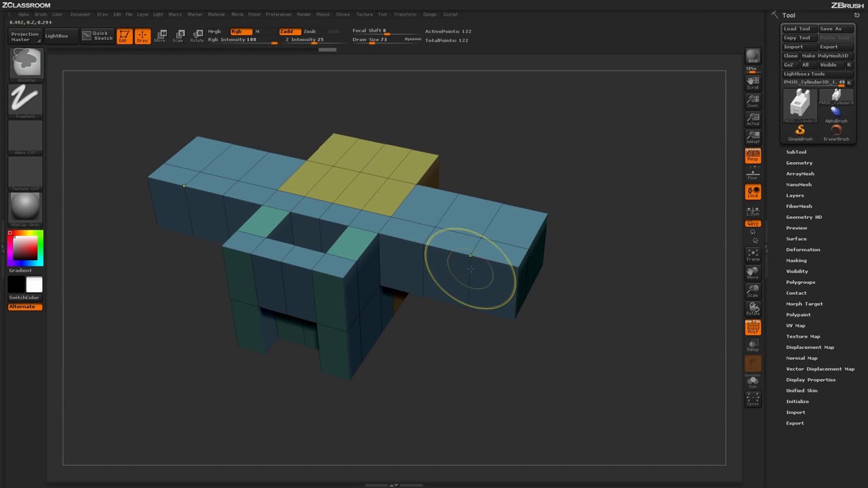The height and width of the screenshot is (488, 868).
Task: Expand the Masking section
Action: coord(796,260)
